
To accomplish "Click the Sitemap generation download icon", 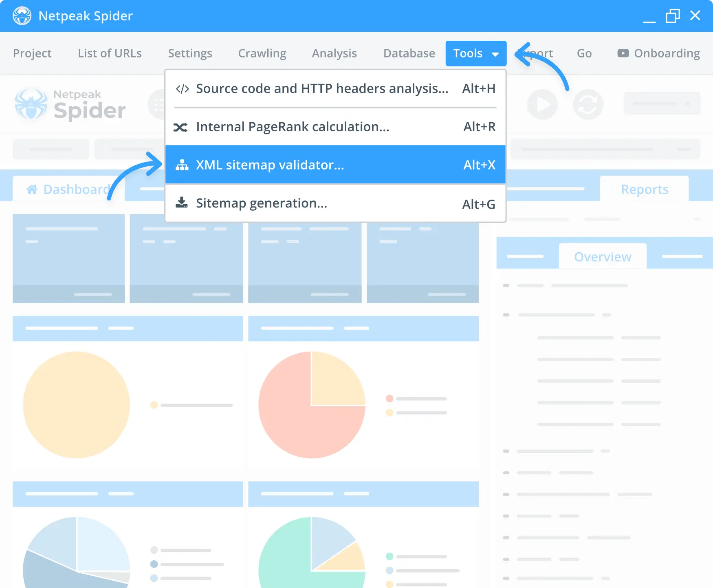I will pyautogui.click(x=181, y=203).
